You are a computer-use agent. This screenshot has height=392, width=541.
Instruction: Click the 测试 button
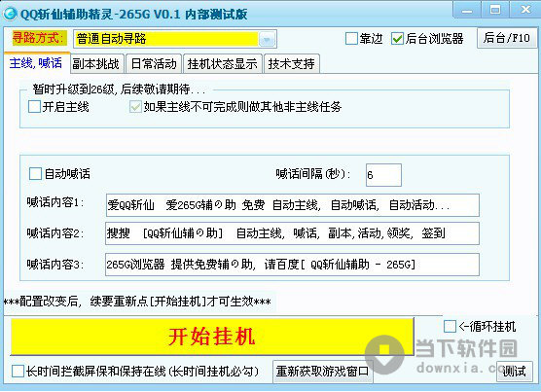pyautogui.click(x=515, y=372)
